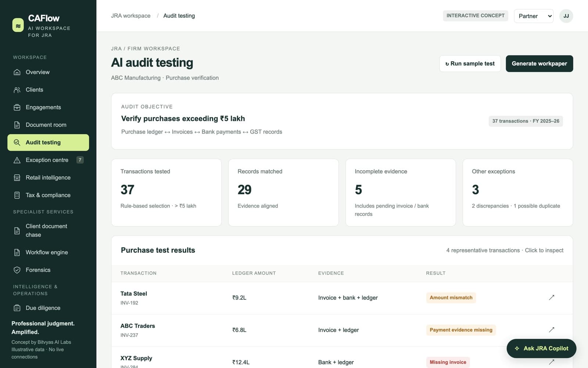The image size is (588, 368).
Task: Select ABC Traders transaction name
Action: pyautogui.click(x=137, y=326)
